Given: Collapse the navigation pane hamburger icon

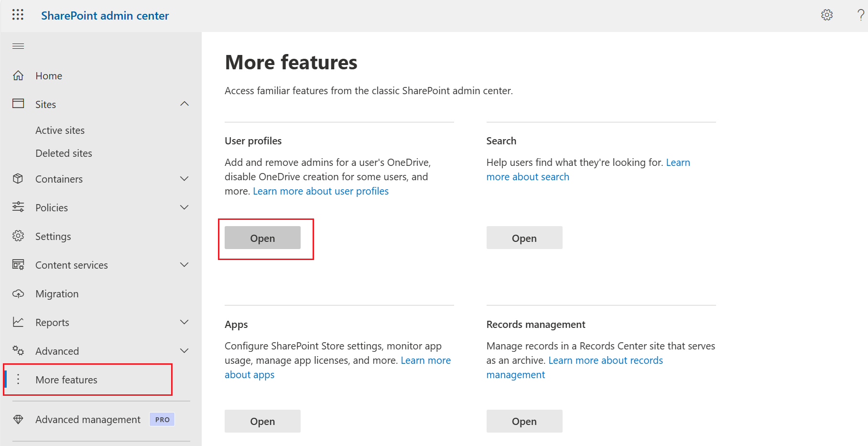Looking at the screenshot, I should click(18, 46).
